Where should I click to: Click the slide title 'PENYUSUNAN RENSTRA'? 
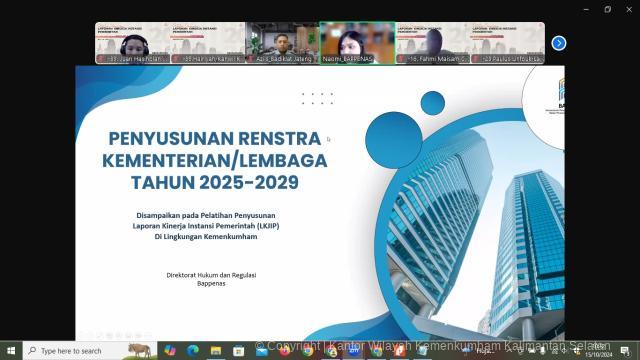point(215,138)
